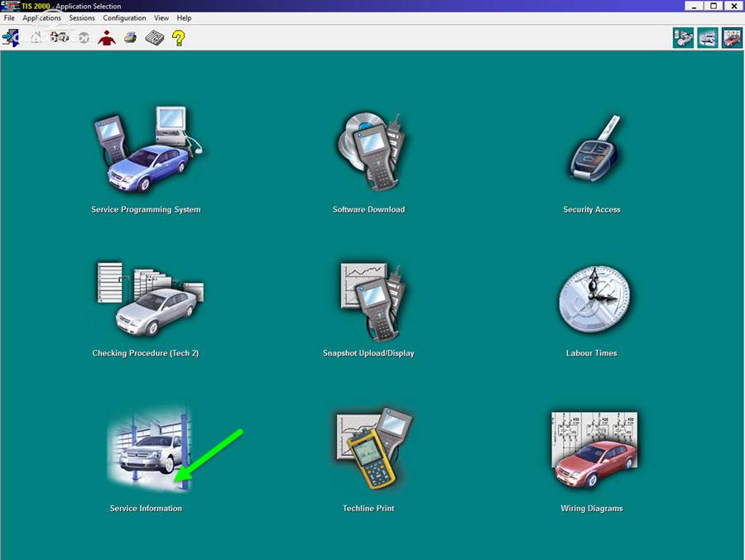Click the yellow question mark help icon

[178, 38]
